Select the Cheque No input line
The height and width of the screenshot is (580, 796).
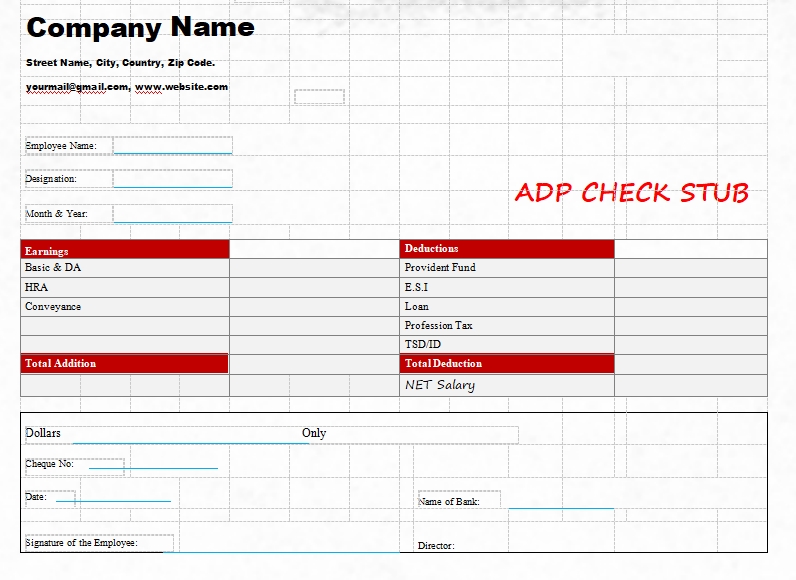coord(152,465)
